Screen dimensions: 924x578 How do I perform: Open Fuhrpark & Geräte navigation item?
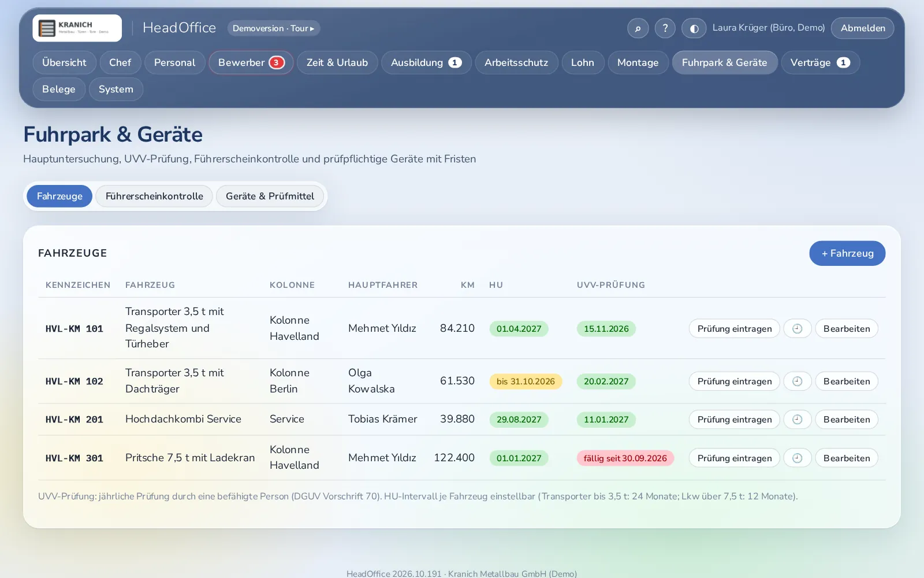pyautogui.click(x=724, y=62)
